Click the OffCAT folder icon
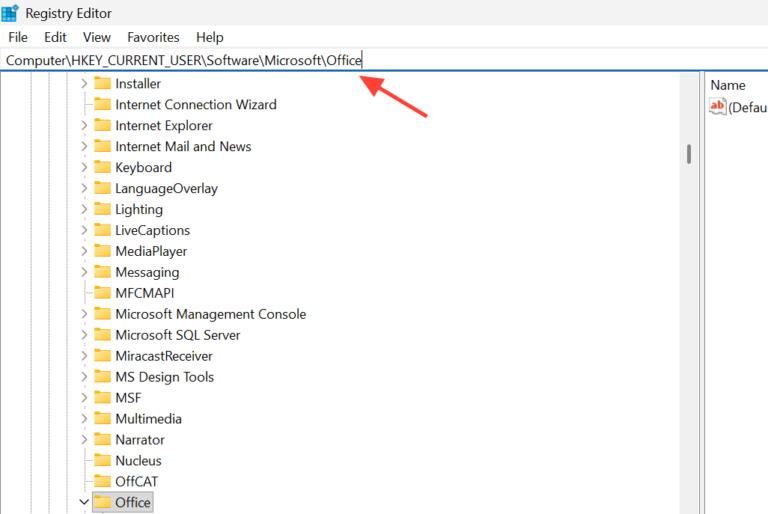The image size is (768, 514). 102,481
